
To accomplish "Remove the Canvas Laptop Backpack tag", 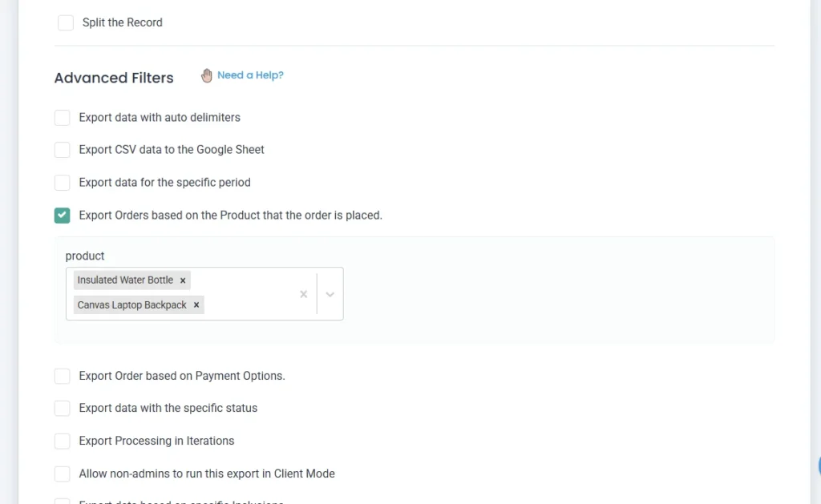I will click(x=196, y=305).
